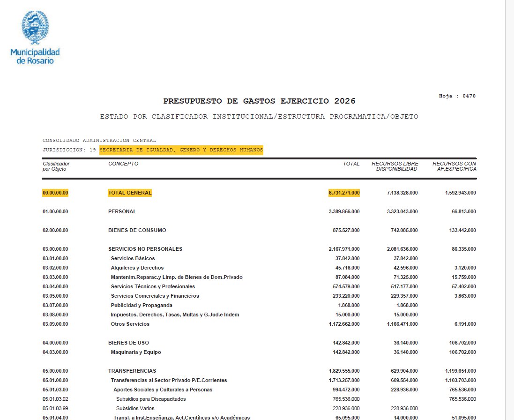Click the code '01.00.00.00'
This screenshot has height=420, width=514.
(x=55, y=211)
